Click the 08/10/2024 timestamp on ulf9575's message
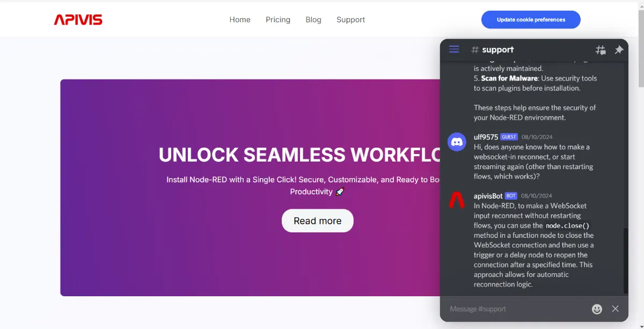This screenshot has height=329, width=644. click(537, 137)
